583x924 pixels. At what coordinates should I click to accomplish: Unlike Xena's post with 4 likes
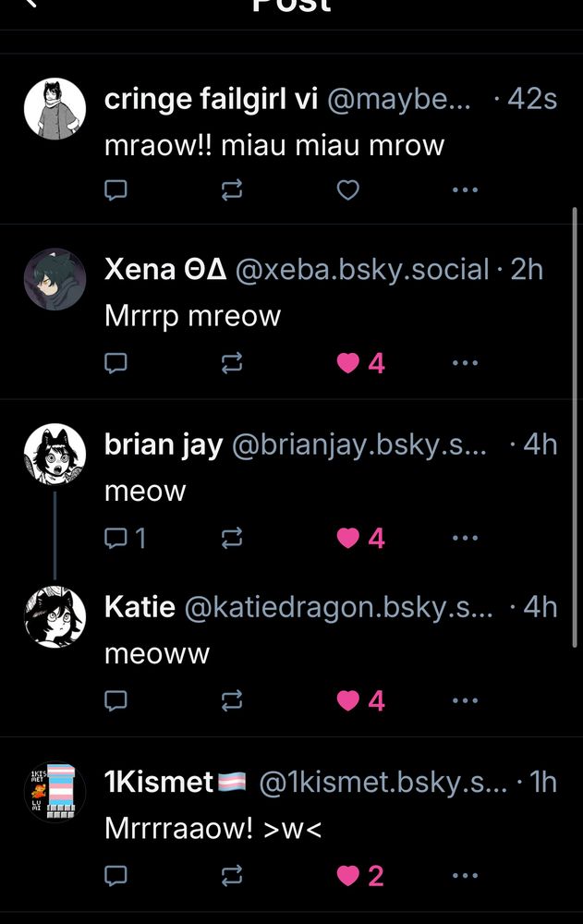tap(360, 363)
